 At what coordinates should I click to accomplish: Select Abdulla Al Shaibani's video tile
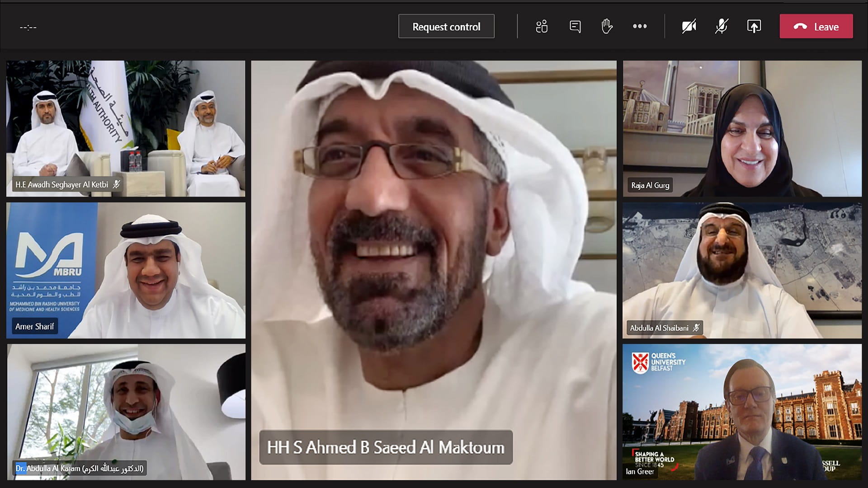pyautogui.click(x=742, y=270)
